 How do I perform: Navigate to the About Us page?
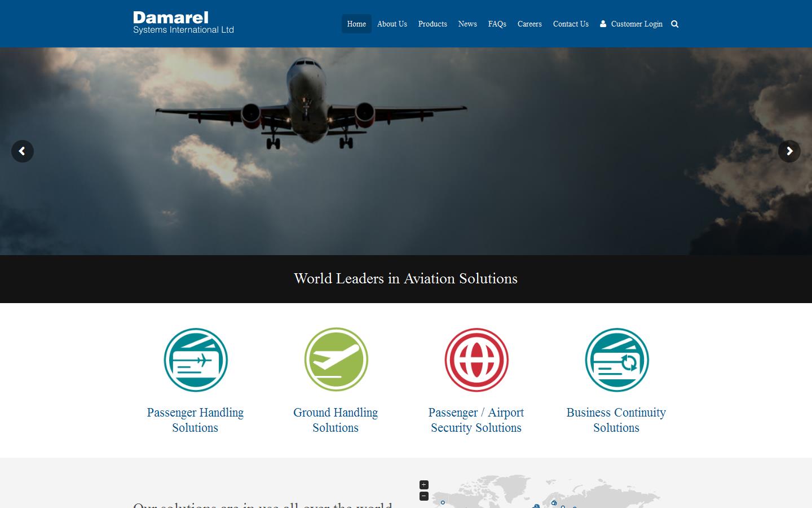(391, 24)
